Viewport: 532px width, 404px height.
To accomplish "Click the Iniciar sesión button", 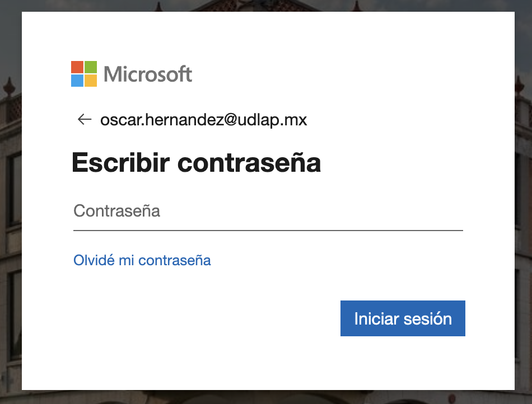I will click(403, 318).
